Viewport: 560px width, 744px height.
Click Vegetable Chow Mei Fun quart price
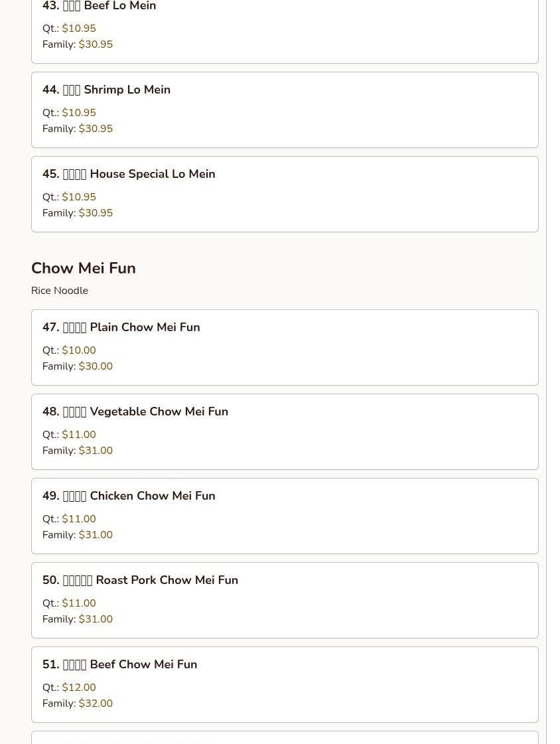point(79,435)
